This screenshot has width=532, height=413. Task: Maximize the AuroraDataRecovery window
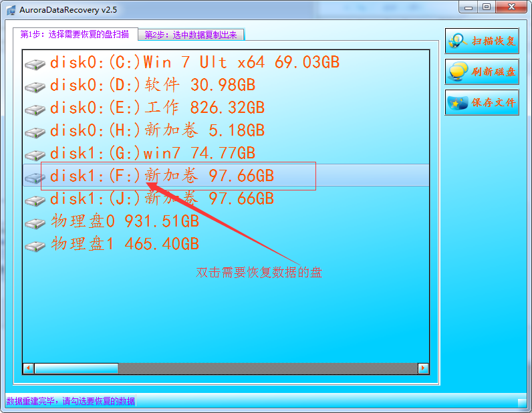[x=486, y=7]
